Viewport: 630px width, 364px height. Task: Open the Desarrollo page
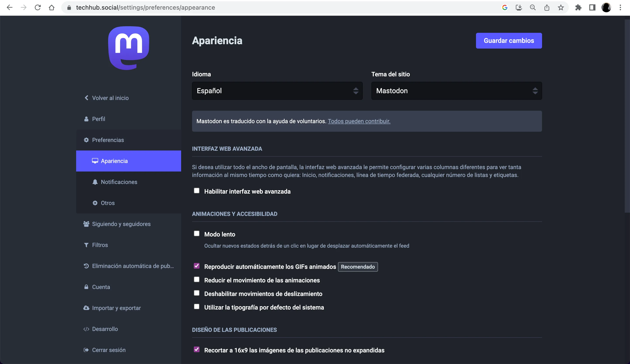click(128, 329)
